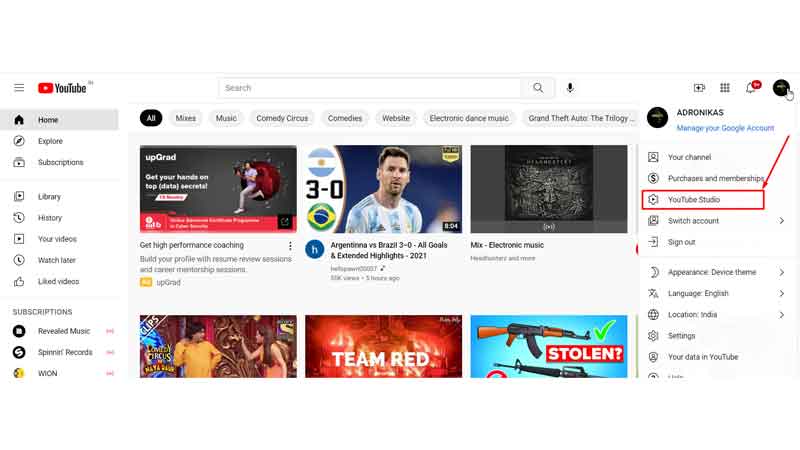The width and height of the screenshot is (800, 450).
Task: Click Mix - Electronic music title
Action: (x=507, y=245)
